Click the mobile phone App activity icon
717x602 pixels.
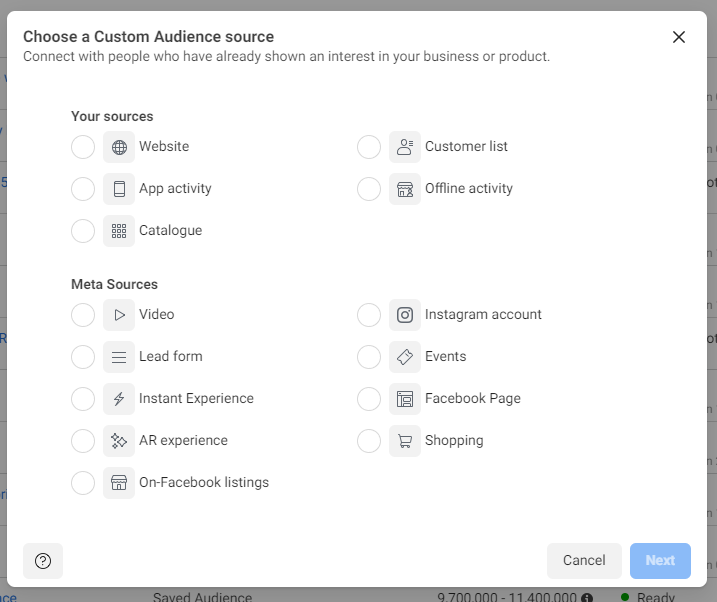coord(119,189)
